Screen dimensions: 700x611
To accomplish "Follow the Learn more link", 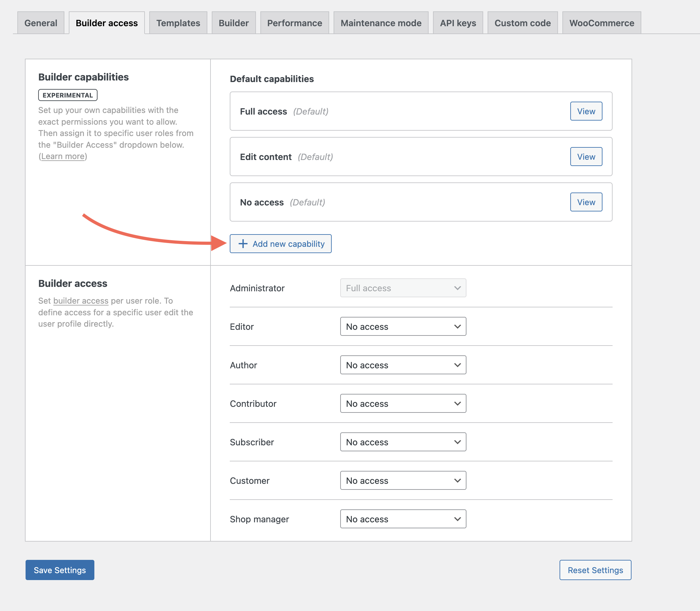I will [x=63, y=157].
